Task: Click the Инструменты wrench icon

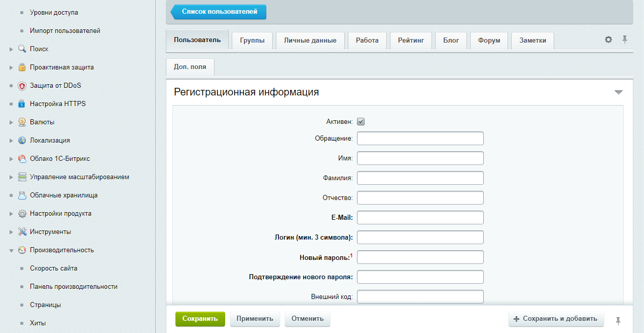Action: click(x=22, y=231)
